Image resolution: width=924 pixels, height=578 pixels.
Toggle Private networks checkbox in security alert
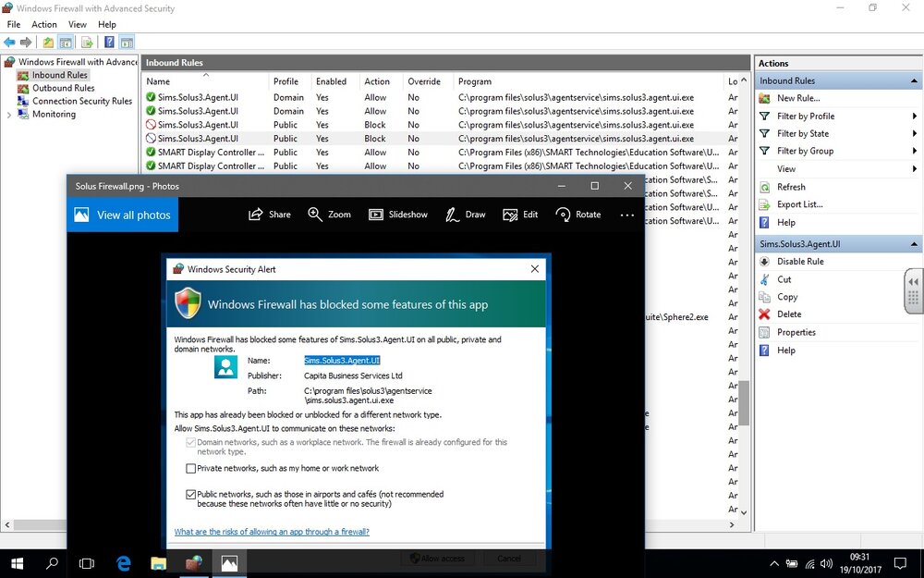point(190,469)
